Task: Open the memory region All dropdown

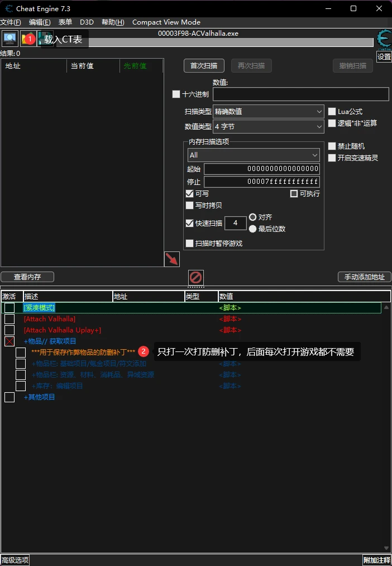Action: point(254,155)
